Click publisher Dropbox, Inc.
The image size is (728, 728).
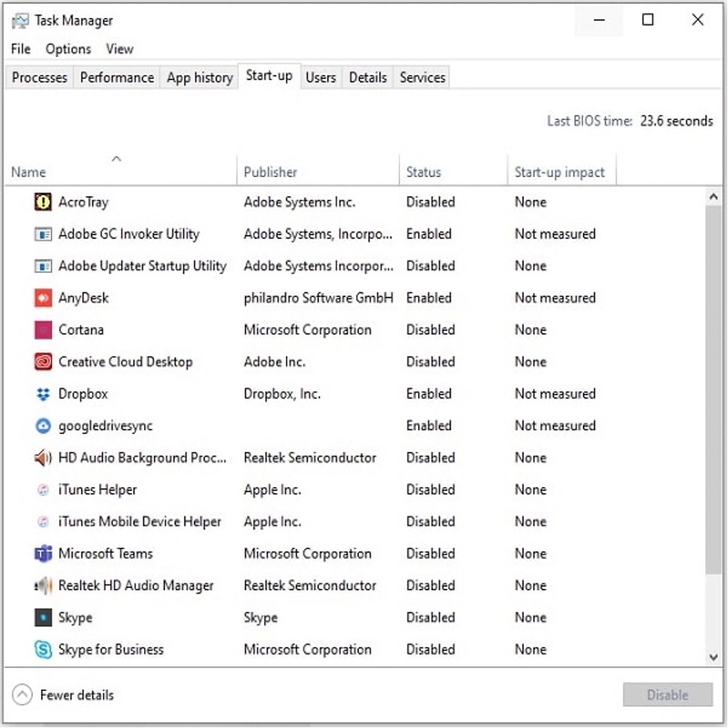[x=283, y=394]
